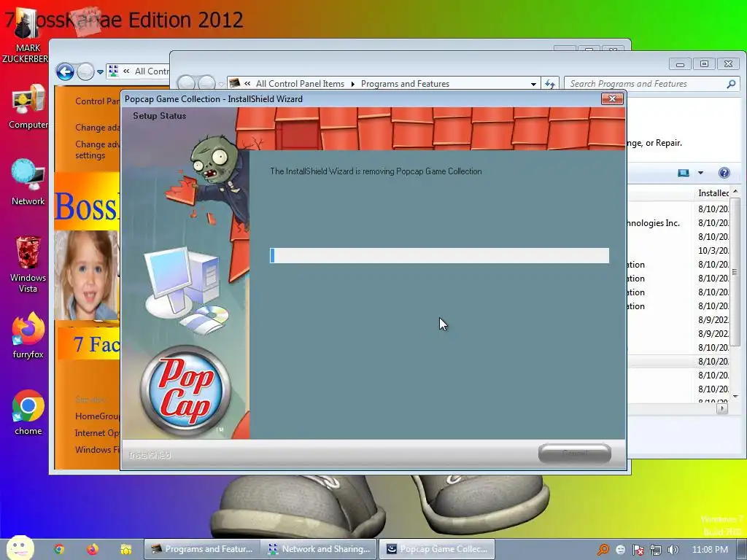Switch to Network and Sharing taskbar button
747x560 pixels.
(x=320, y=549)
